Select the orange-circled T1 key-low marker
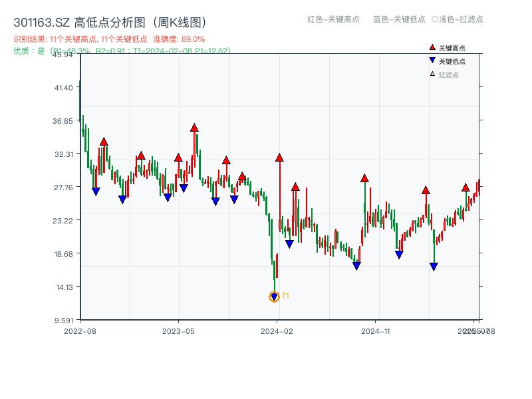This screenshot has height=399, width=532. (x=274, y=297)
